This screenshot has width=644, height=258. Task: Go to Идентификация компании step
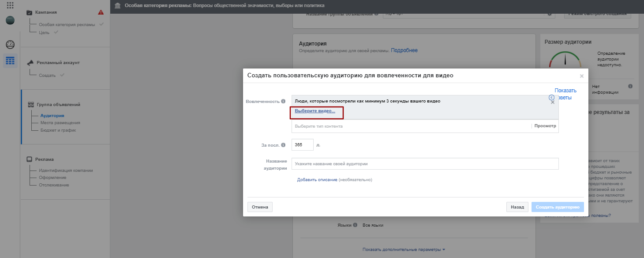tap(66, 171)
